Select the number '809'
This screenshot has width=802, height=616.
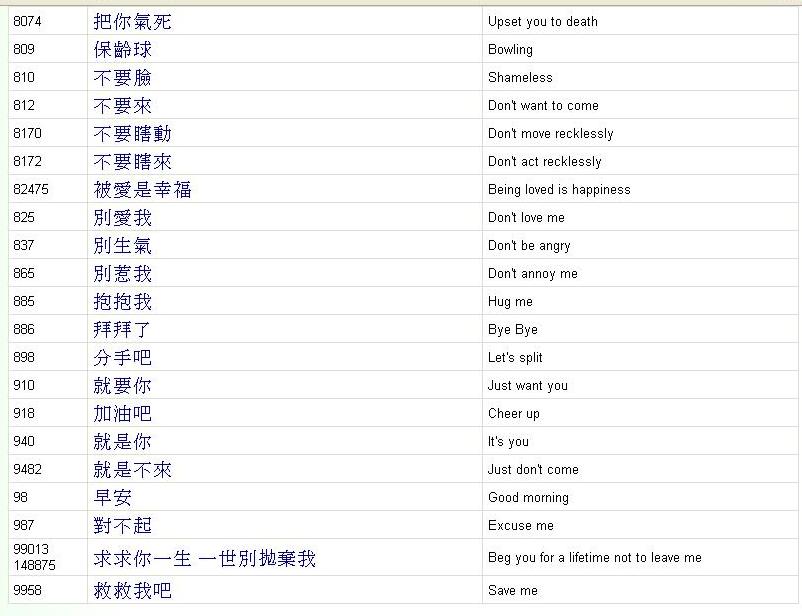tap(24, 50)
